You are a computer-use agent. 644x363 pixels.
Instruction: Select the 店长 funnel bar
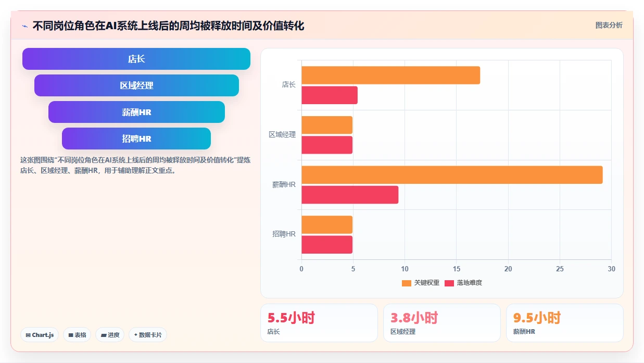click(136, 59)
